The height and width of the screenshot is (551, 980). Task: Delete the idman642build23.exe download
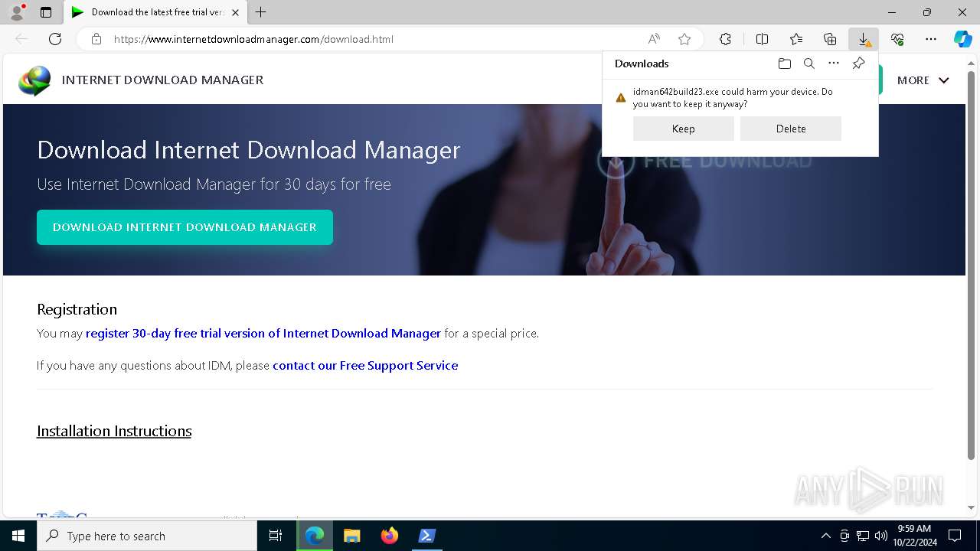(791, 129)
